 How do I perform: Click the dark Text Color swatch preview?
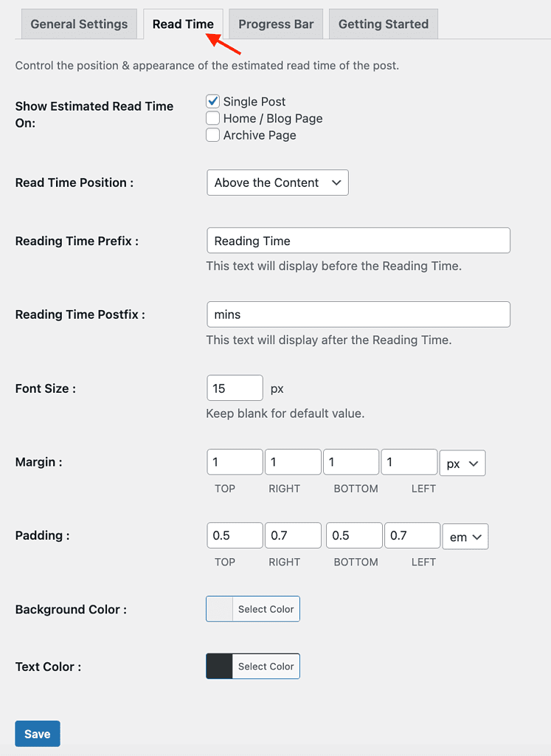219,666
